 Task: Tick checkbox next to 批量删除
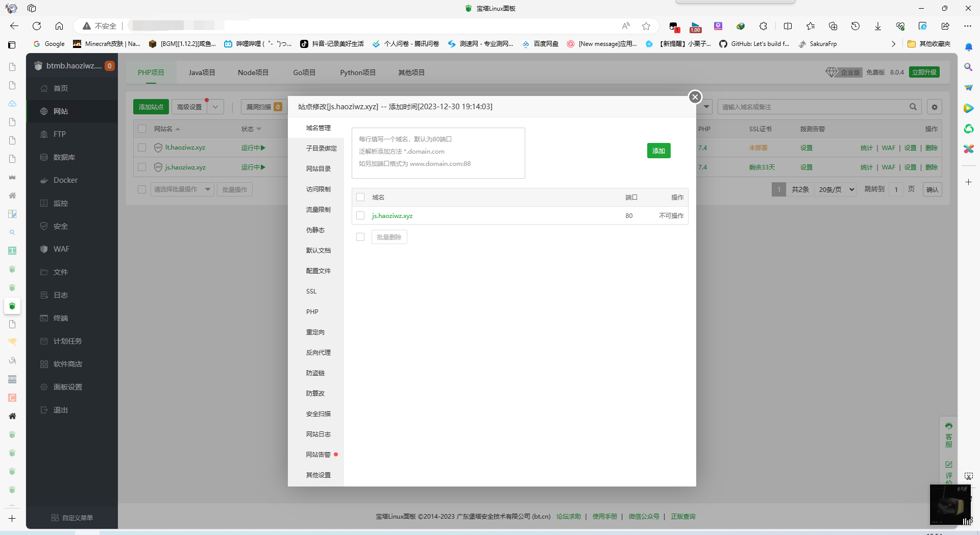360,237
